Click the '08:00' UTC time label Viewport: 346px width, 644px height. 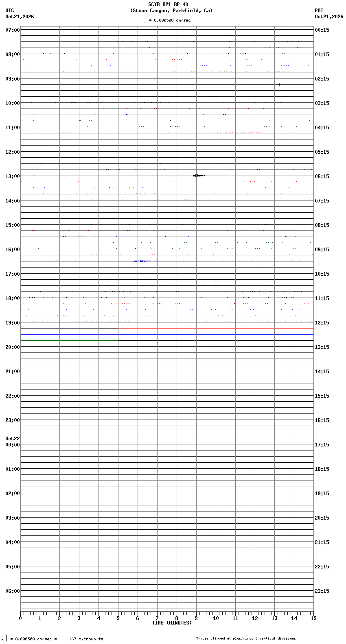(x=13, y=54)
